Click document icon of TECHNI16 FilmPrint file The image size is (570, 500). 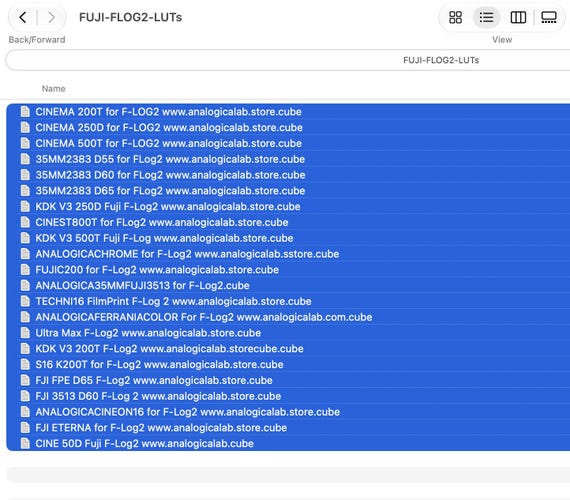(x=25, y=301)
